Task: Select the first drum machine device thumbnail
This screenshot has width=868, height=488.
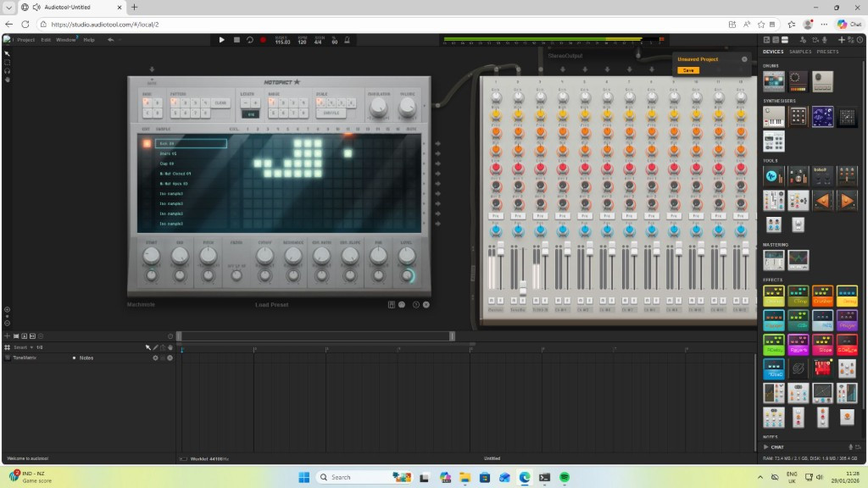Action: pos(773,81)
